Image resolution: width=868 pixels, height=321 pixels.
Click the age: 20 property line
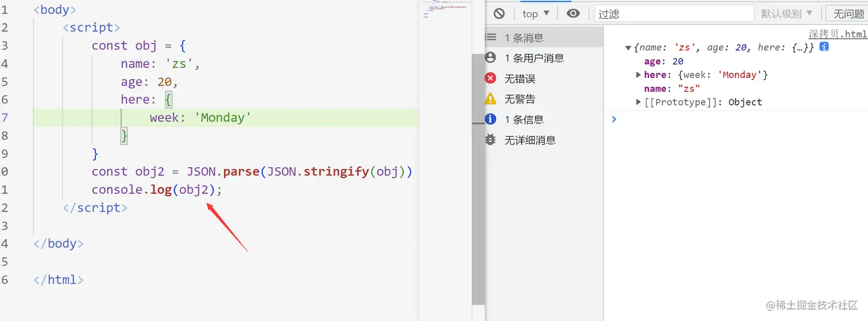point(664,61)
